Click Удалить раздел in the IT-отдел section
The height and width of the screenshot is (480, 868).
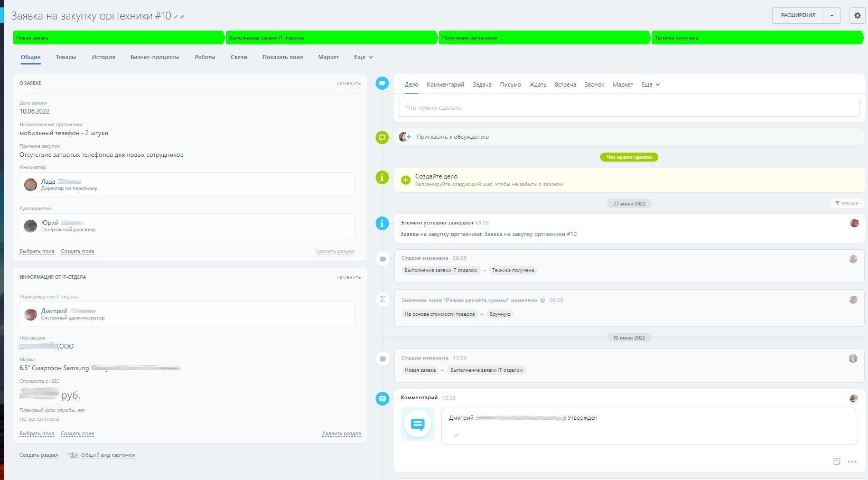[x=341, y=434]
